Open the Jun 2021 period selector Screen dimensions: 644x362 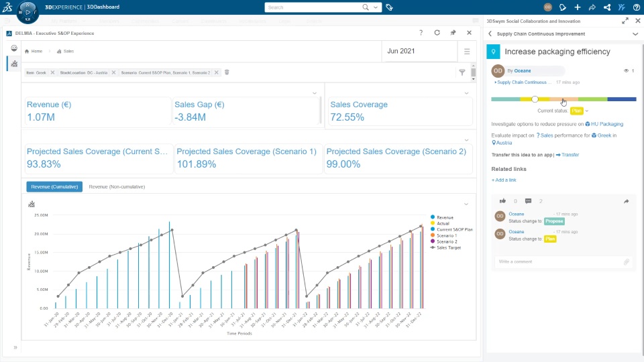point(419,52)
